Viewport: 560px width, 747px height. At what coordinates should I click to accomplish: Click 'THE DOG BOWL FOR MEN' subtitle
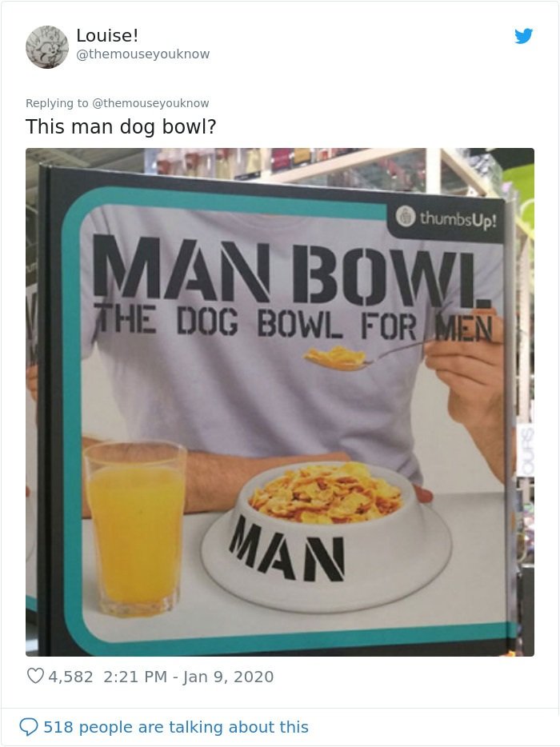tap(293, 325)
